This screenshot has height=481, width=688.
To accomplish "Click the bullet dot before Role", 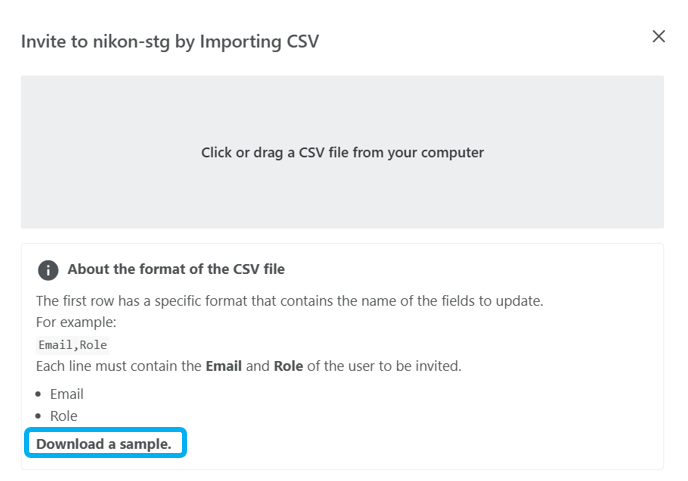I will (38, 416).
